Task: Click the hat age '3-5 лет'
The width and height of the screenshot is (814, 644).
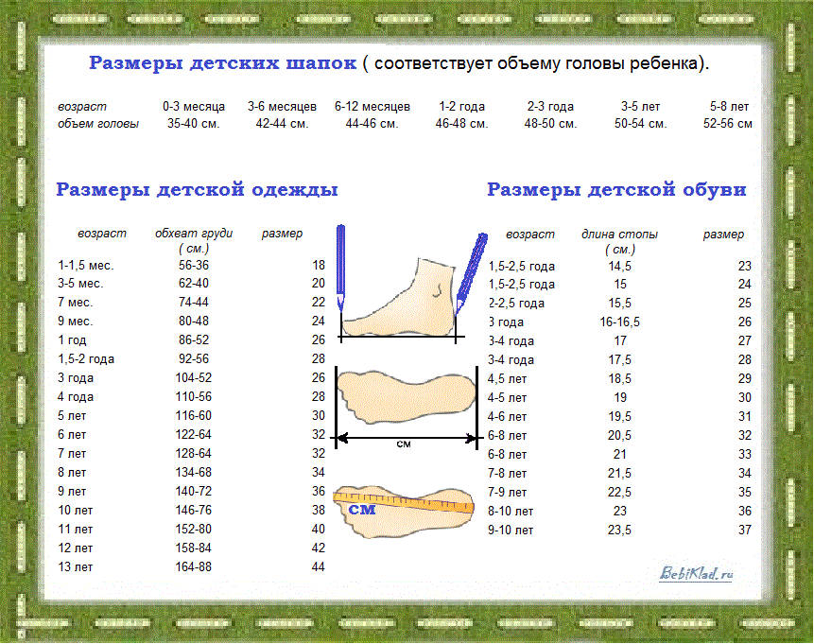Action: (641, 107)
